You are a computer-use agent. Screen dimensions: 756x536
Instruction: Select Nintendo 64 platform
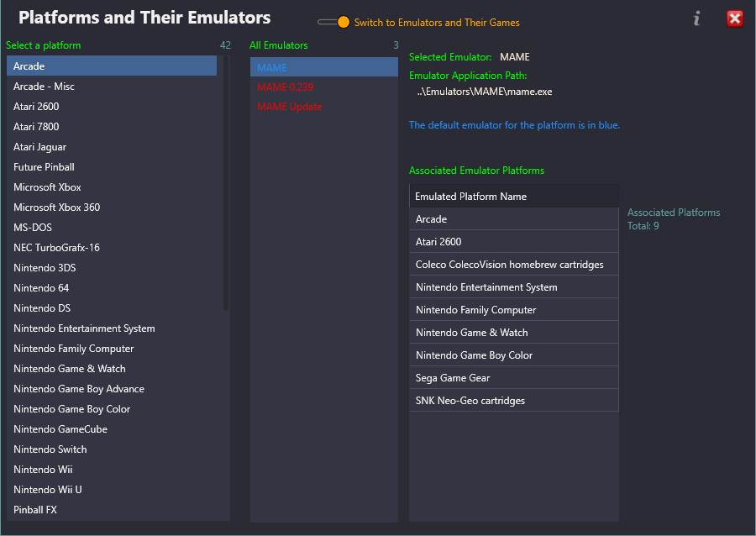coord(112,288)
